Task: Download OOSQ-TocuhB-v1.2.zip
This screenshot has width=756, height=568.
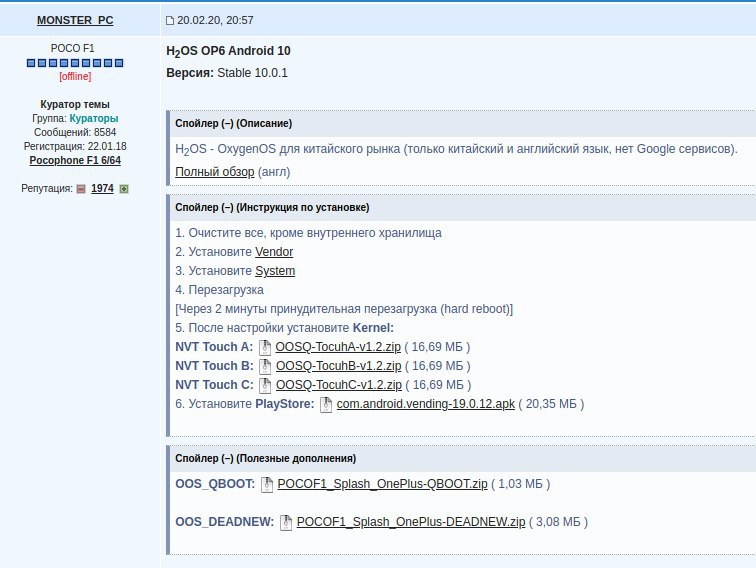Action: pyautogui.click(x=338, y=366)
